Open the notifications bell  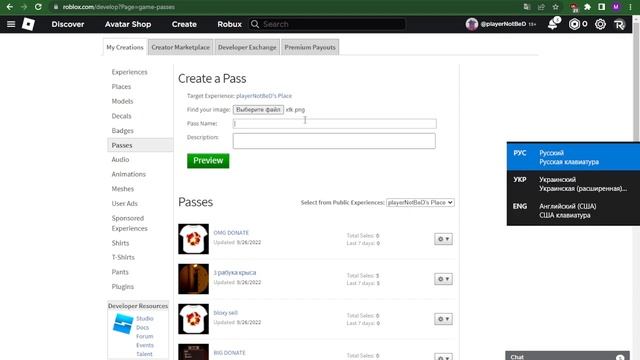[553, 24]
